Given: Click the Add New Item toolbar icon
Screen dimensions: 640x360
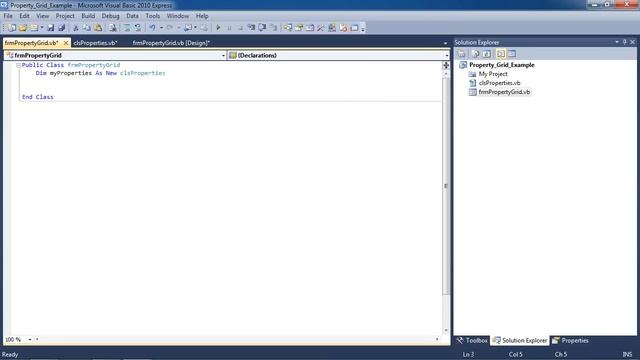Looking at the screenshot, I should [34, 28].
